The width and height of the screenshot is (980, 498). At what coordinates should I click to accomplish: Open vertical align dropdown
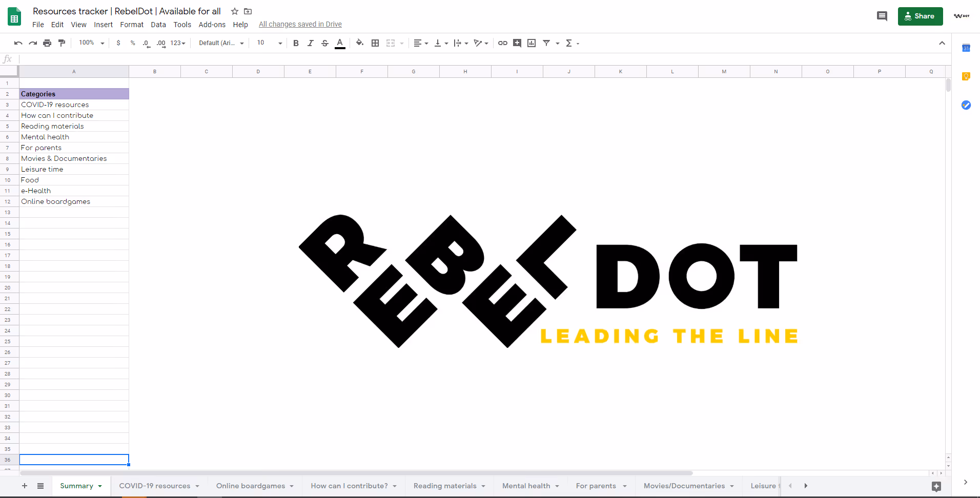click(441, 43)
